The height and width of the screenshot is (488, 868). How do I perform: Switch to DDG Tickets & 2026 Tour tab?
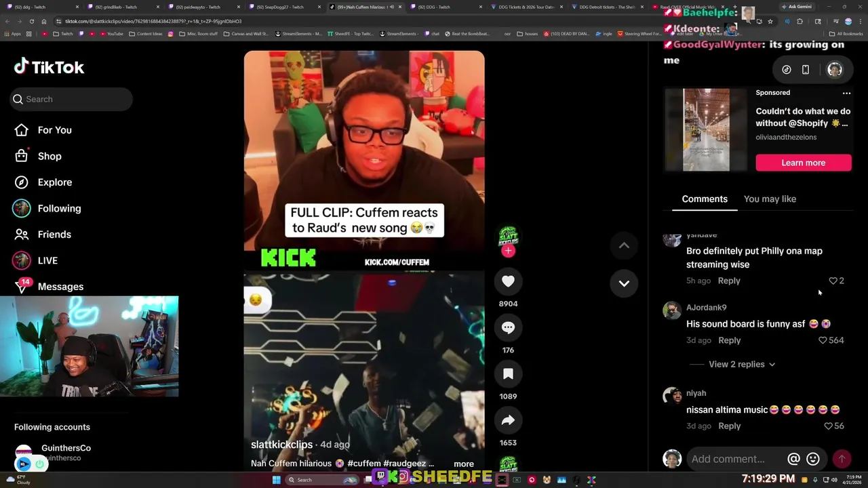pyautogui.click(x=527, y=7)
